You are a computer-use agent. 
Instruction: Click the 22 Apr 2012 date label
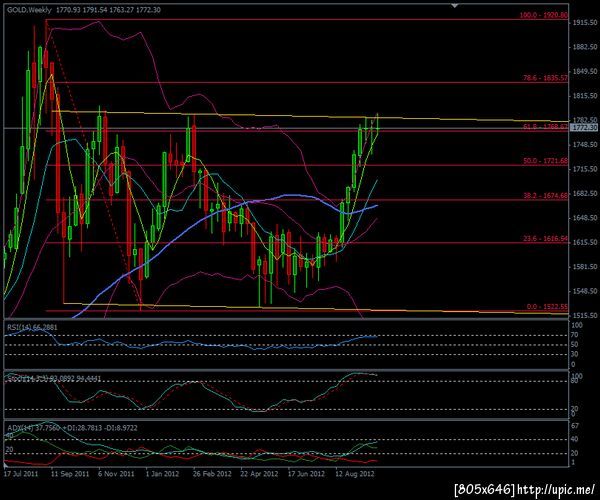coord(259,474)
